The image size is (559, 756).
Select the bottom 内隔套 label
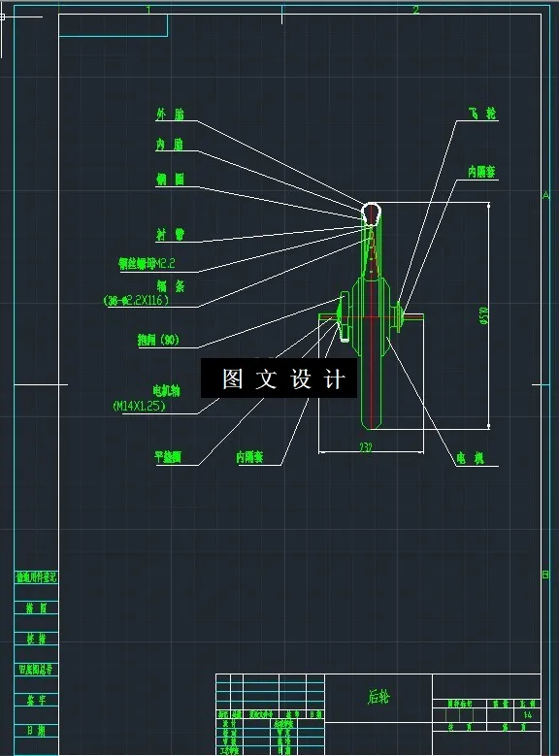249,456
